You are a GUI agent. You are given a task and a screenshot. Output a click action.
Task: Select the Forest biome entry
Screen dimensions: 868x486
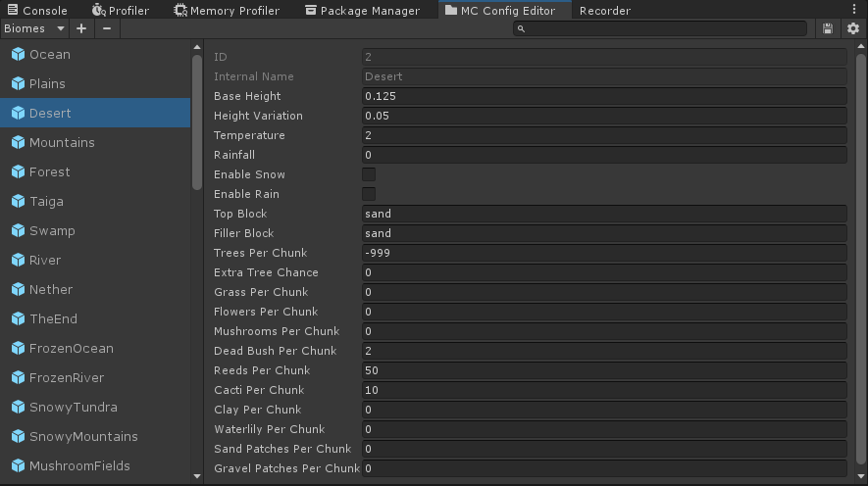(95, 171)
